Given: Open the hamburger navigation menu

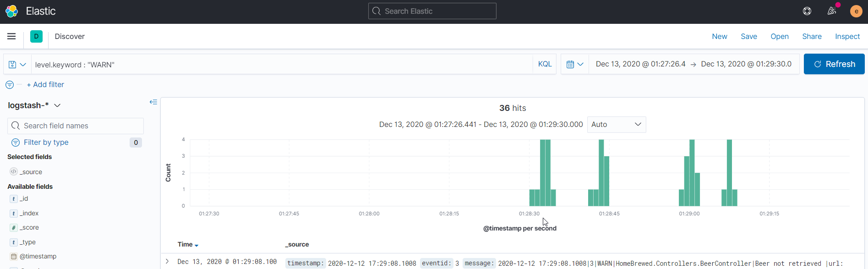Looking at the screenshot, I should click(x=11, y=36).
